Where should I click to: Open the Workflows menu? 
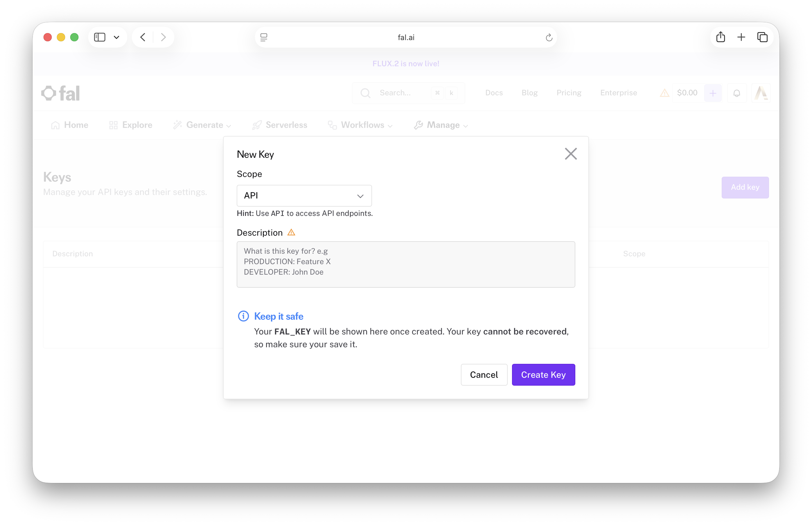point(360,125)
